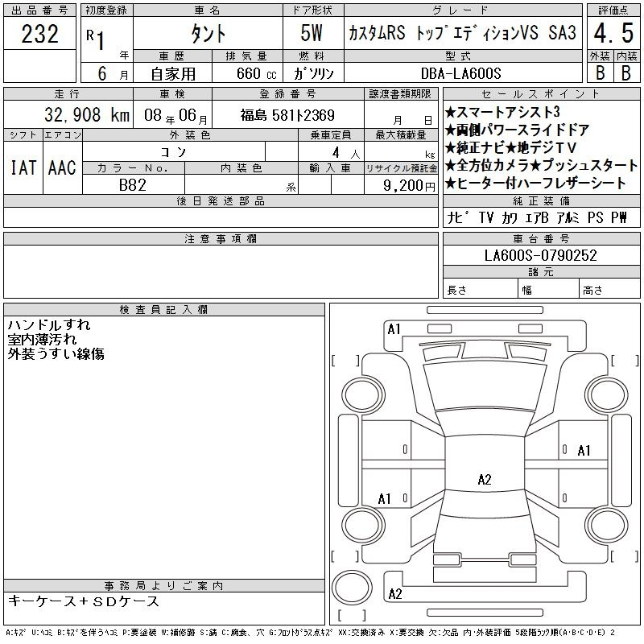This screenshot has height=644, width=644.
Task: Click the office notice キーケース＋SDケース
Action: [84, 601]
